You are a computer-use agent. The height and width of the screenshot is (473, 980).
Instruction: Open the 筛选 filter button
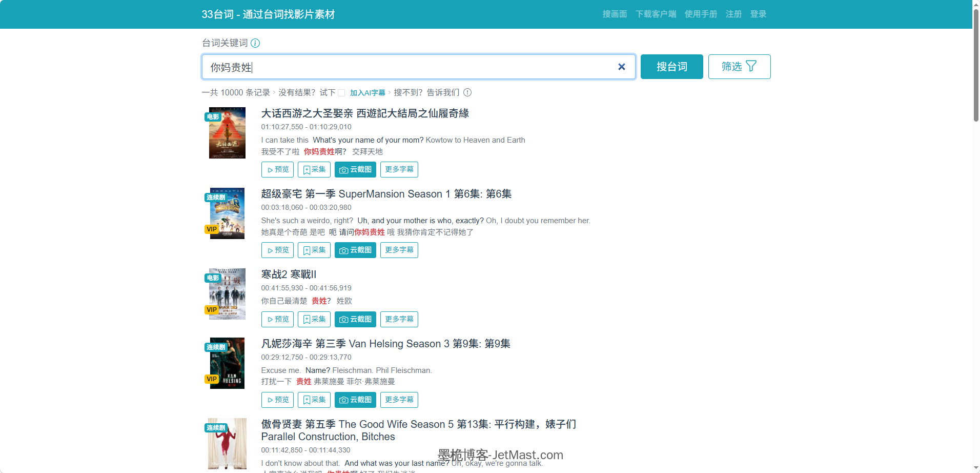pos(739,67)
